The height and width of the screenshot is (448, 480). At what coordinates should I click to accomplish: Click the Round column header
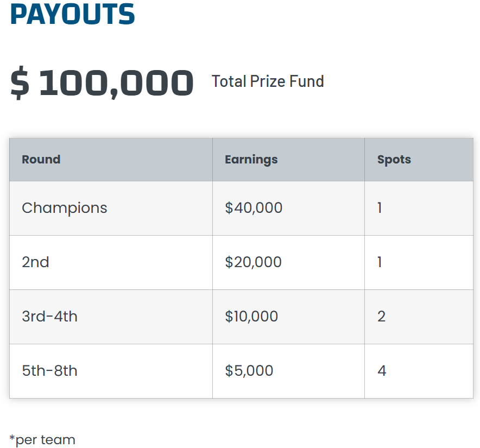[x=41, y=160]
